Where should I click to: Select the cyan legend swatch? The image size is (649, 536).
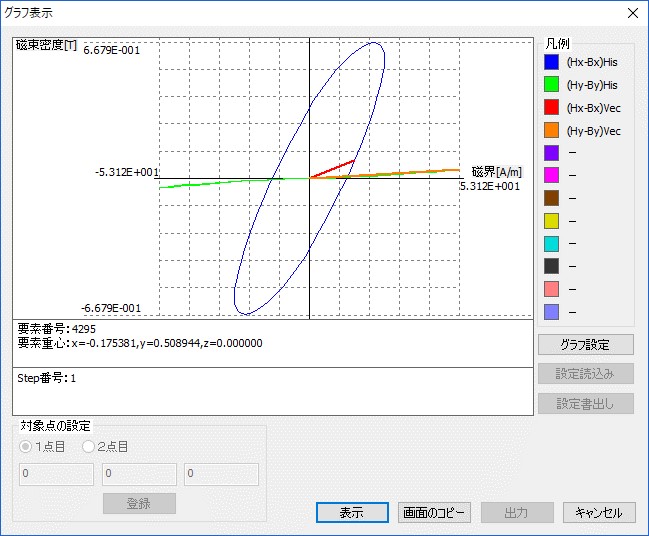point(551,244)
